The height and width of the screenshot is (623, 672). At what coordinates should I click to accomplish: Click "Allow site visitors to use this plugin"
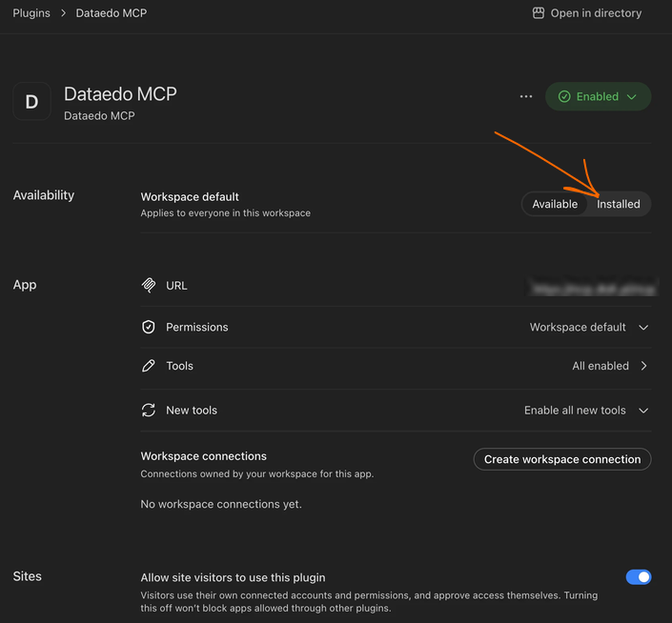click(x=233, y=577)
